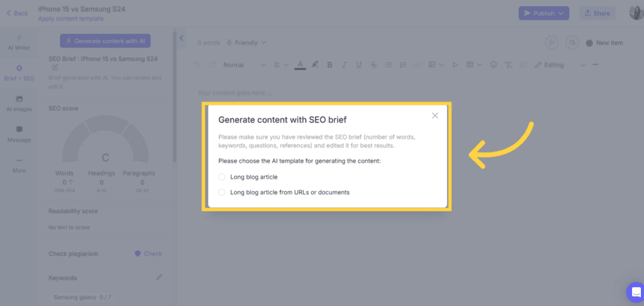
Task: Click the SEO score gauge
Action: point(105,140)
